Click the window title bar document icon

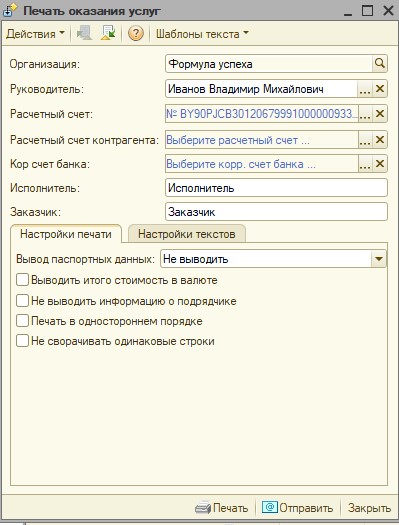[10, 11]
